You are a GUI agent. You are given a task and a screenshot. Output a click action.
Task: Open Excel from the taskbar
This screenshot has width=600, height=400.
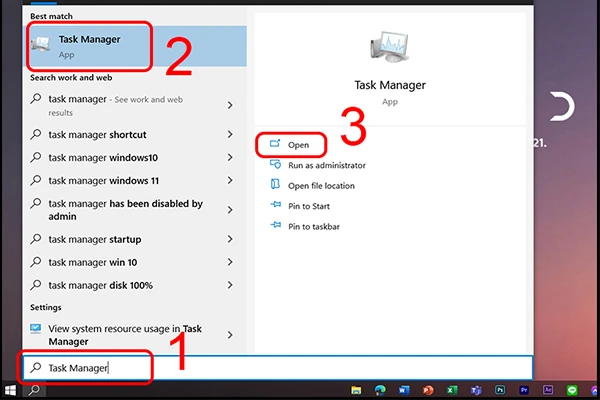tap(452, 390)
